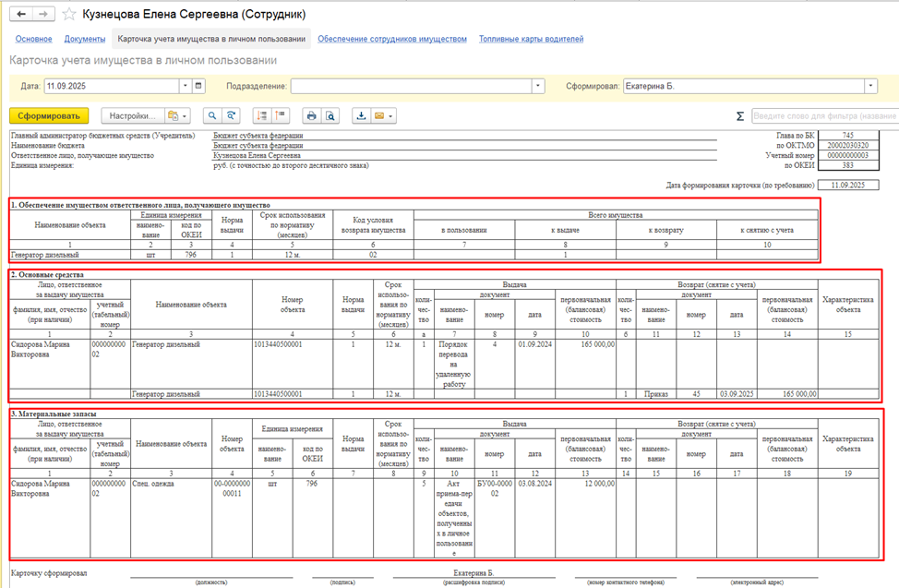Viewport: 899px width, 588px height.
Task: Click the sigma sum icon
Action: [740, 116]
